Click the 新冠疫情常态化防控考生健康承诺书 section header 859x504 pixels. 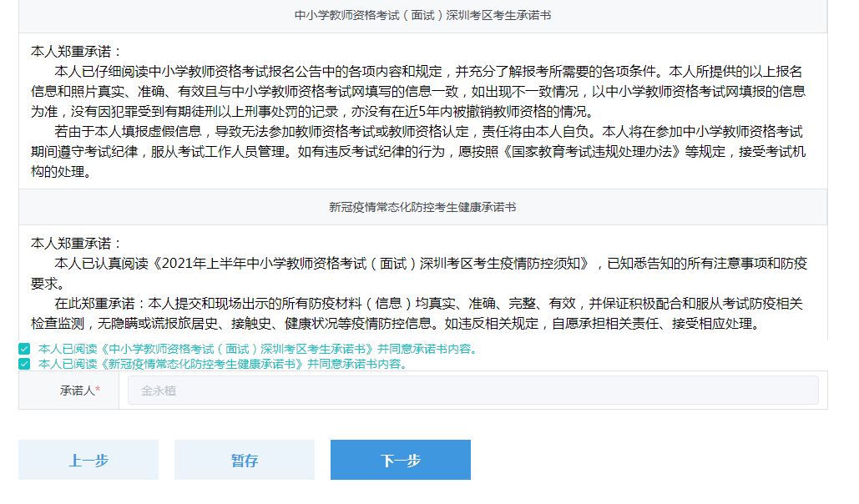422,206
